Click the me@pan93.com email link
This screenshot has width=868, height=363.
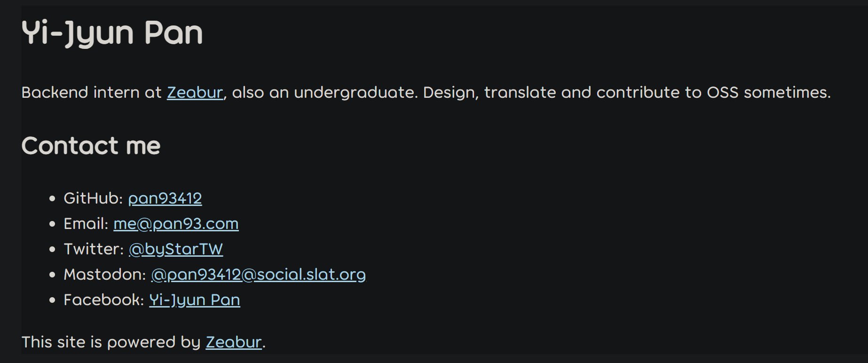(176, 224)
